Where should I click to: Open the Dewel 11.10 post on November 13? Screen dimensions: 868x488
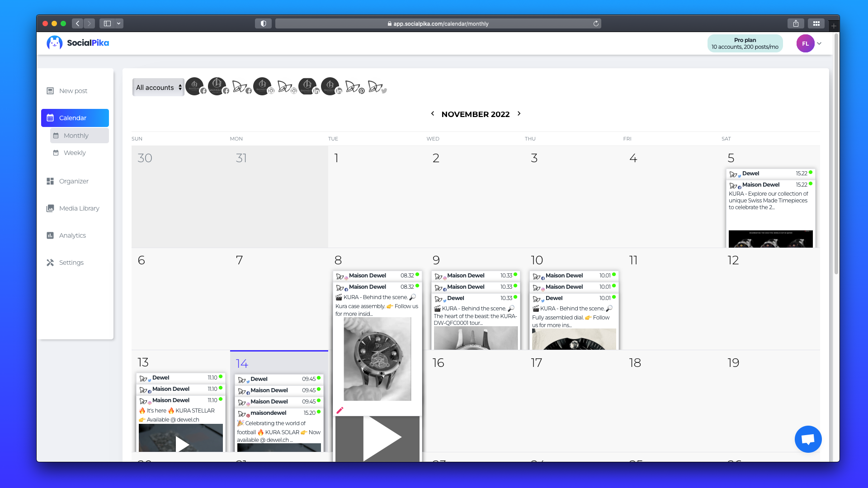tap(181, 378)
